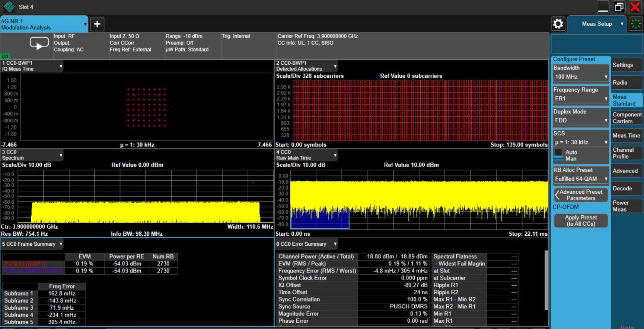Open the 5G NR 1 mode dropdown
This screenshot has height=329, width=644.
(44, 24)
